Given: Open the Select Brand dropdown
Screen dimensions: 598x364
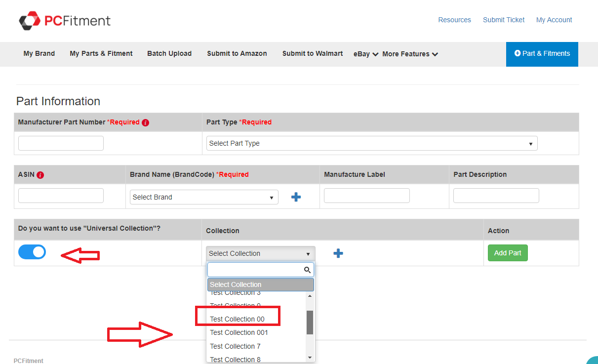Looking at the screenshot, I should click(203, 197).
